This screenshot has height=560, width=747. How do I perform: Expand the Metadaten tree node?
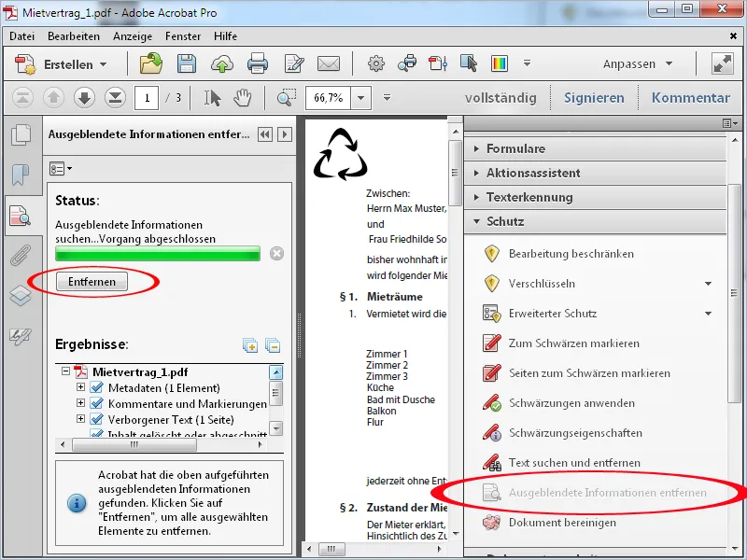pos(80,387)
